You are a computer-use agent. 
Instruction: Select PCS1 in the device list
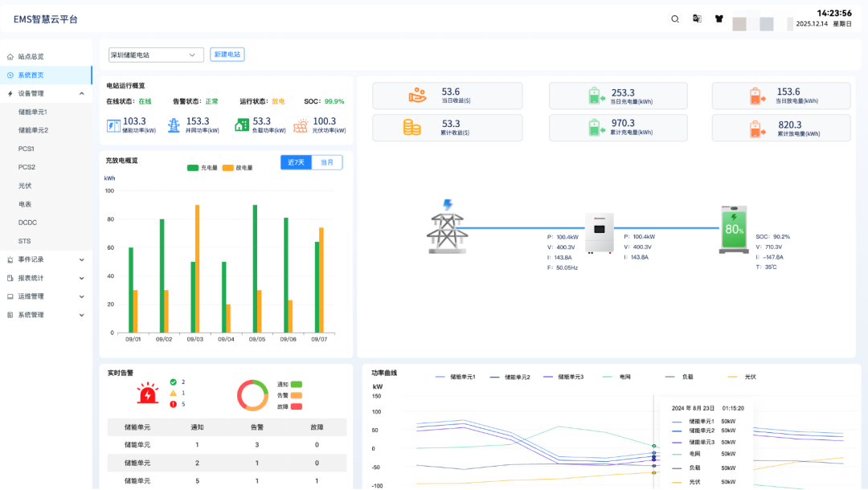(27, 149)
